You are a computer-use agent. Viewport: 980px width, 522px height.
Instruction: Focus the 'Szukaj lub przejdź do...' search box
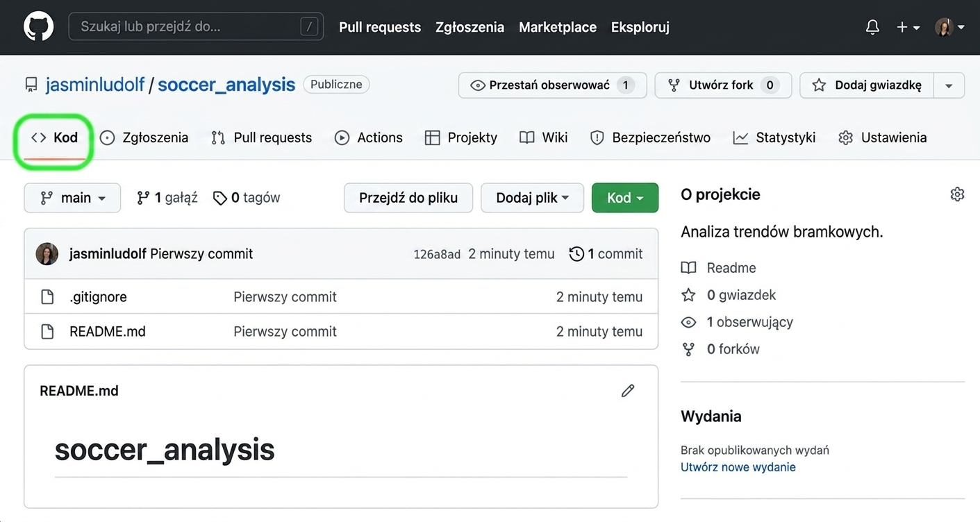pos(196,27)
